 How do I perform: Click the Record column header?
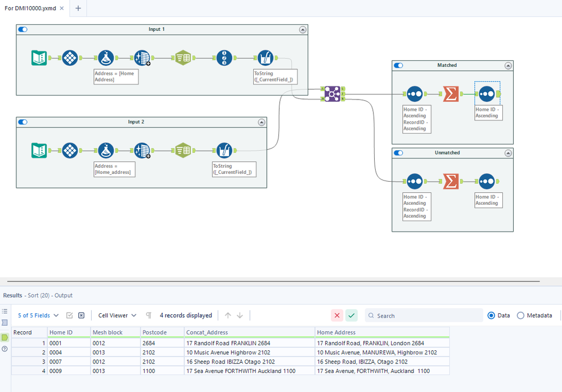pos(29,332)
